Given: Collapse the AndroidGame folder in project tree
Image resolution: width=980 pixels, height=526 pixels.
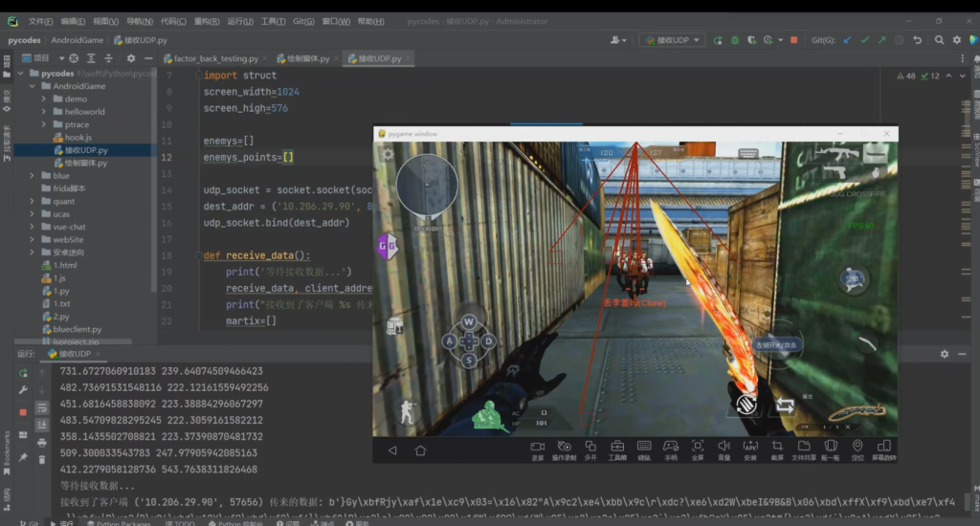Looking at the screenshot, I should [x=32, y=86].
